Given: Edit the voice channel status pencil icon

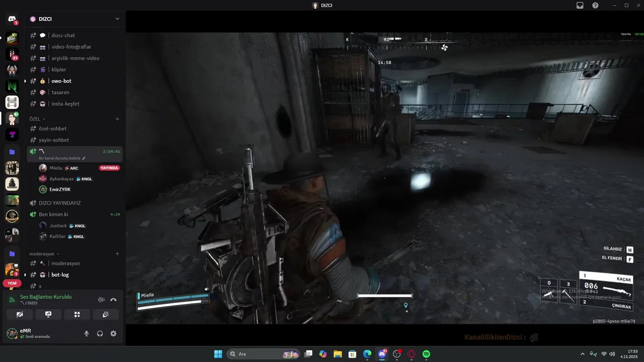Looking at the screenshot, I should [x=84, y=158].
